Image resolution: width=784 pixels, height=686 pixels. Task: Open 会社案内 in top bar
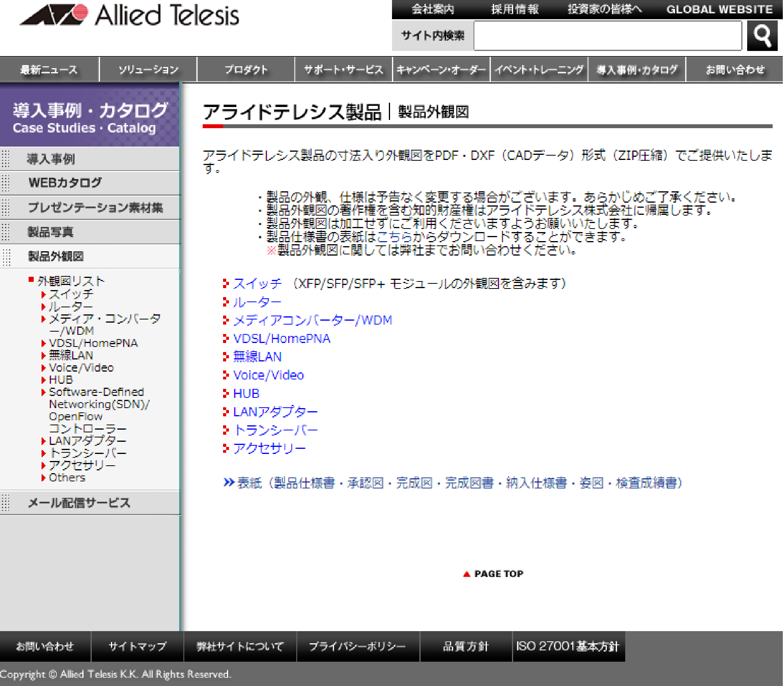[433, 9]
